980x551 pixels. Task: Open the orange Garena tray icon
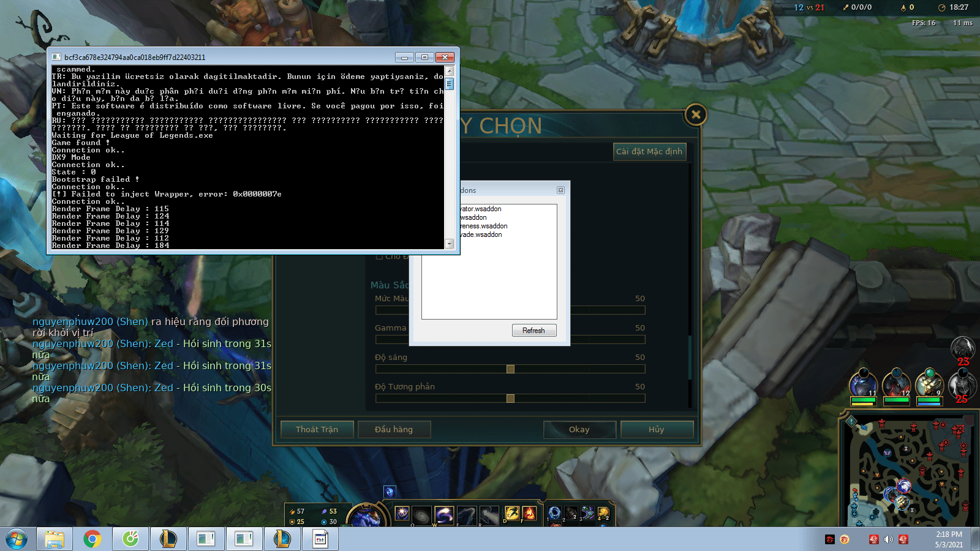tap(845, 539)
